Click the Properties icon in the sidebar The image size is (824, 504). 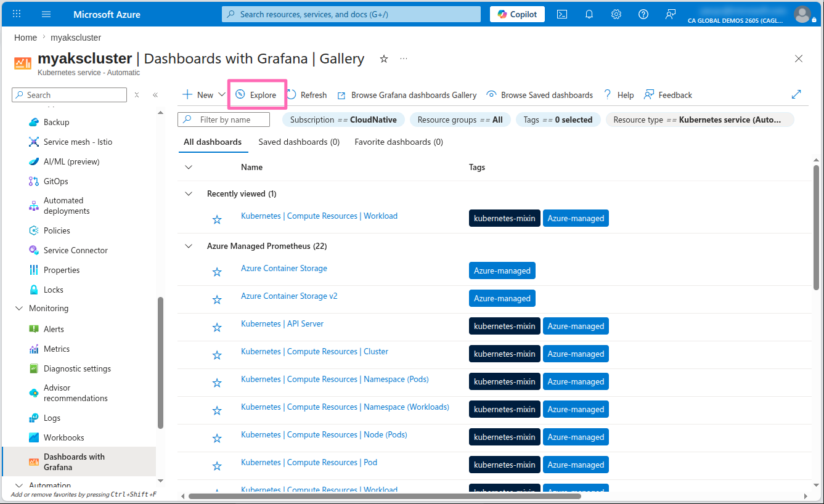click(x=34, y=270)
